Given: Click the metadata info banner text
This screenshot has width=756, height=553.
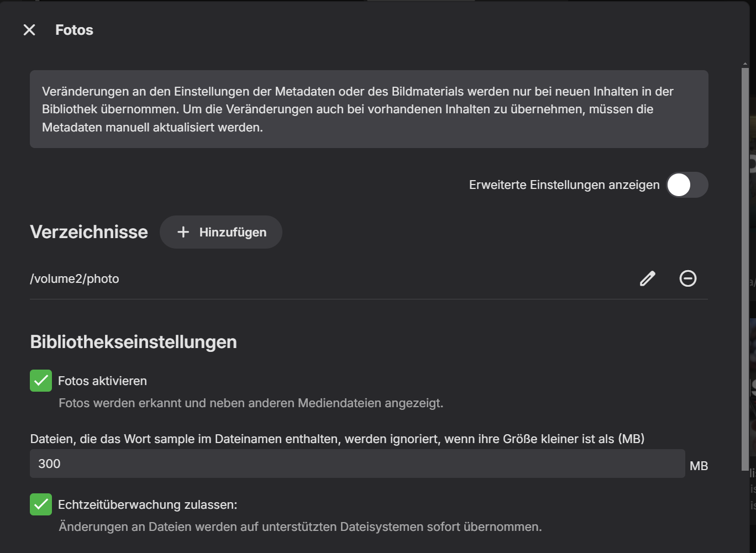Looking at the screenshot, I should (358, 109).
